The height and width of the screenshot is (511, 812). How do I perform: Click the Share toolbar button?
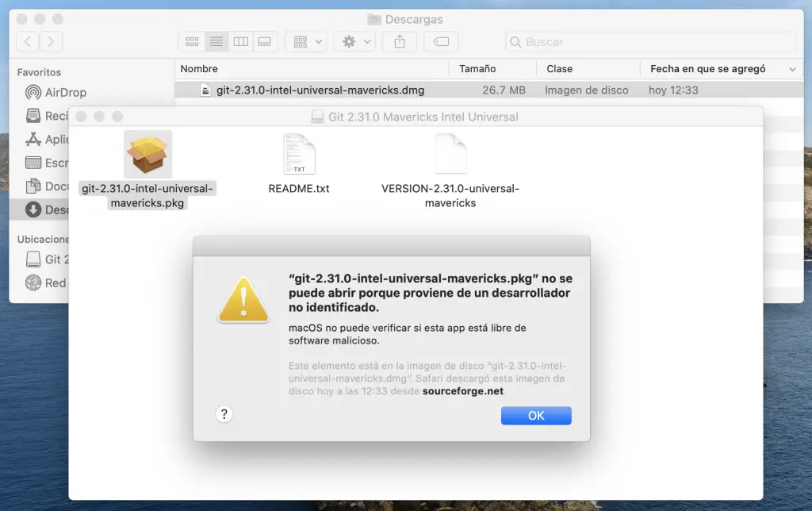pos(400,41)
